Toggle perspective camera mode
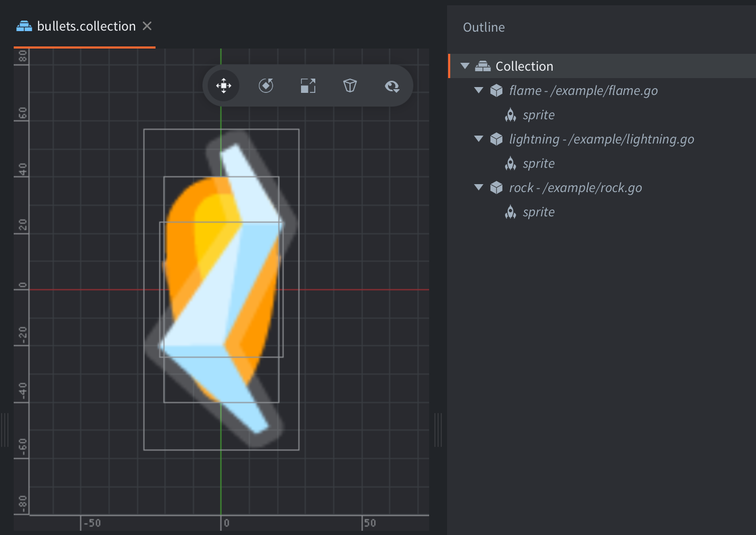 point(350,85)
